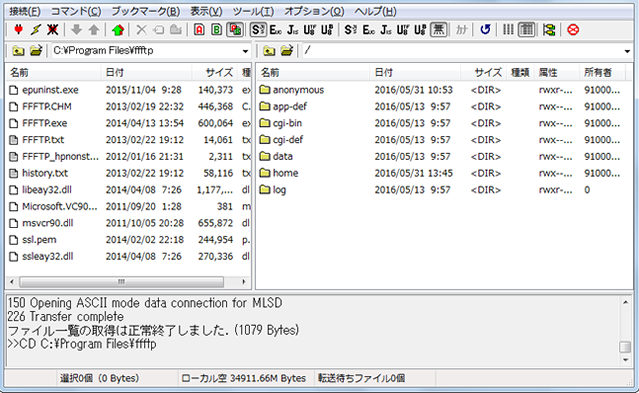Switch to list view icon
Viewport: 639px width, 393px height.
click(x=508, y=30)
